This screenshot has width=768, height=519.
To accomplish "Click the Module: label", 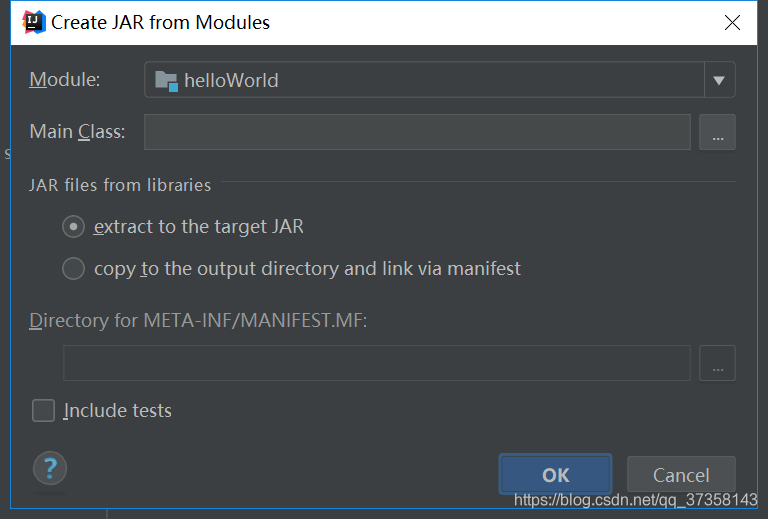I will 65,79.
